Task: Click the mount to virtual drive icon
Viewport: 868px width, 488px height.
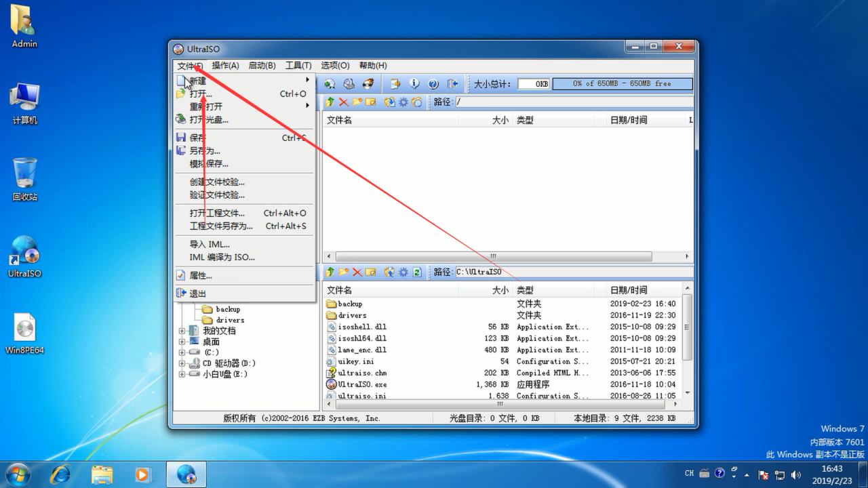Action: [349, 84]
